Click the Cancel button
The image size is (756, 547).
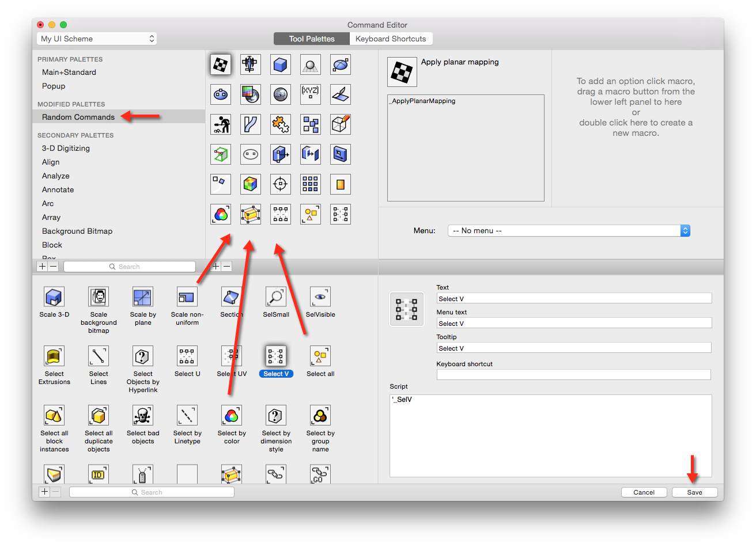(x=644, y=492)
